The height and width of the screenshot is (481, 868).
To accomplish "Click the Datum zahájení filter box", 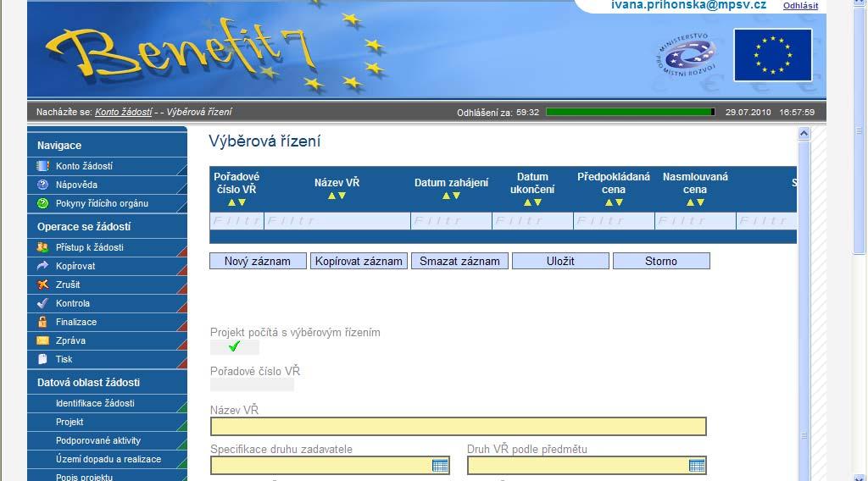I will pos(451,221).
